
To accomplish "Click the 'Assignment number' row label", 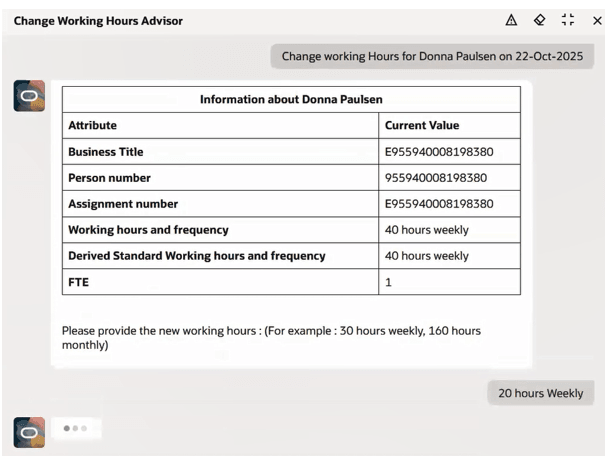I will [123, 204].
